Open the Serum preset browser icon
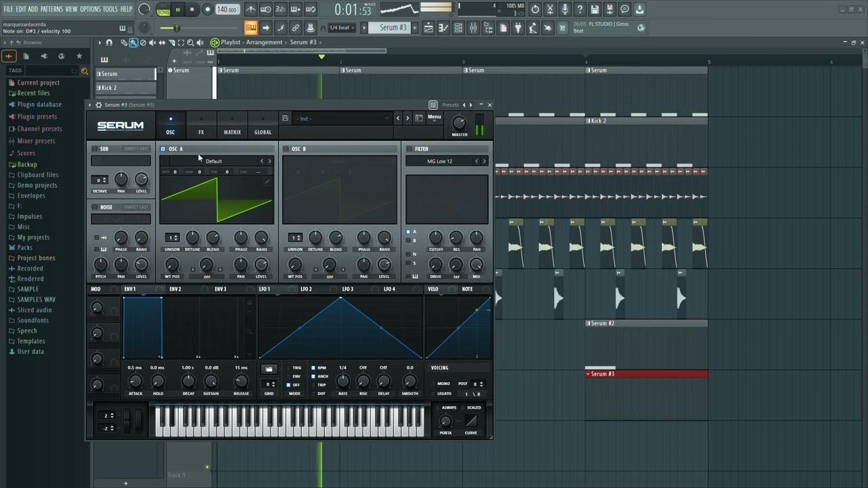This screenshot has width=868, height=488. [x=418, y=118]
